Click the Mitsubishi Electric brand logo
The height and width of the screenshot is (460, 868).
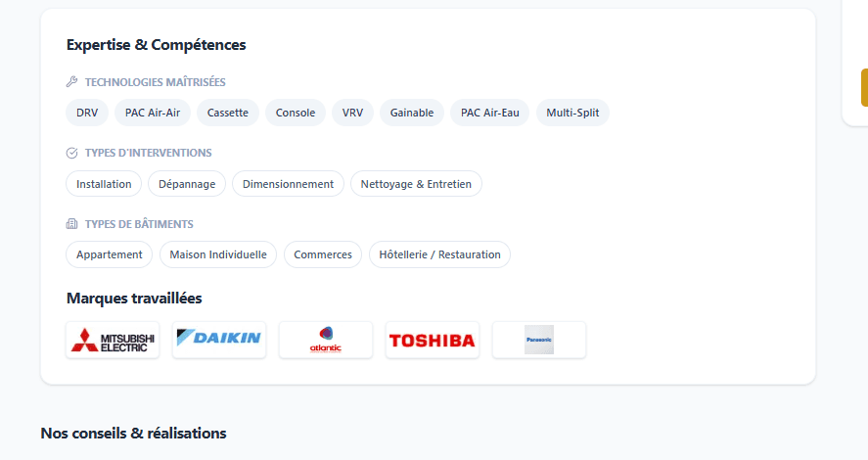click(113, 340)
